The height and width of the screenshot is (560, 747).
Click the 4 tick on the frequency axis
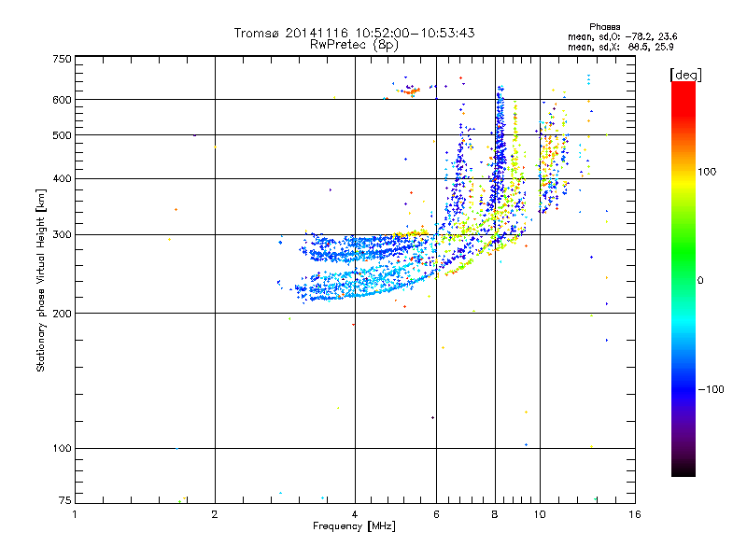click(x=354, y=514)
